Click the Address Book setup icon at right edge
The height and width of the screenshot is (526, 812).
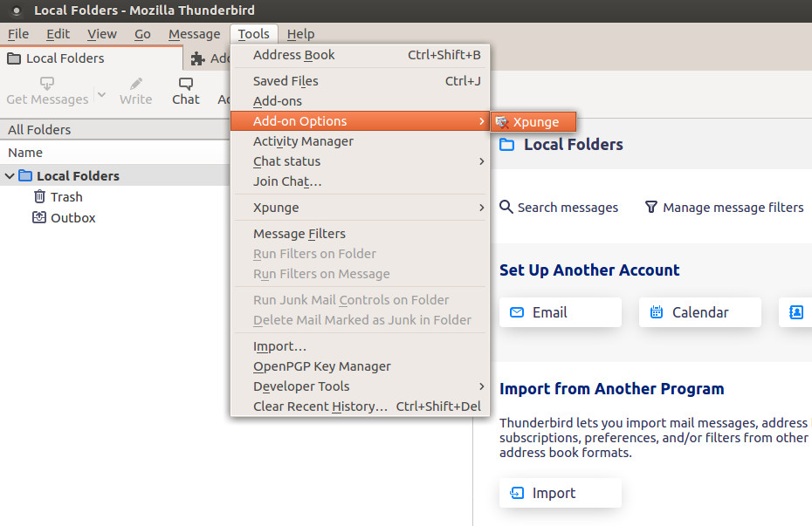click(x=796, y=312)
